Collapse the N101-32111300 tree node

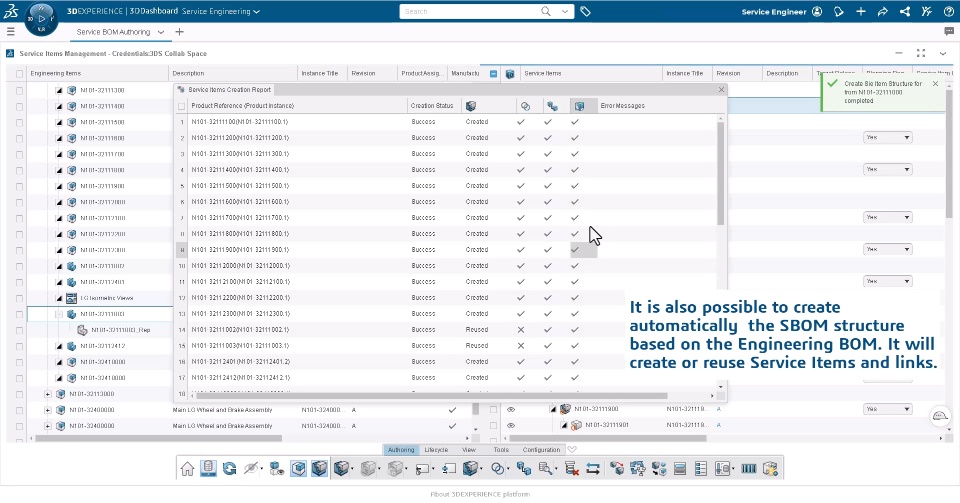[x=59, y=90]
